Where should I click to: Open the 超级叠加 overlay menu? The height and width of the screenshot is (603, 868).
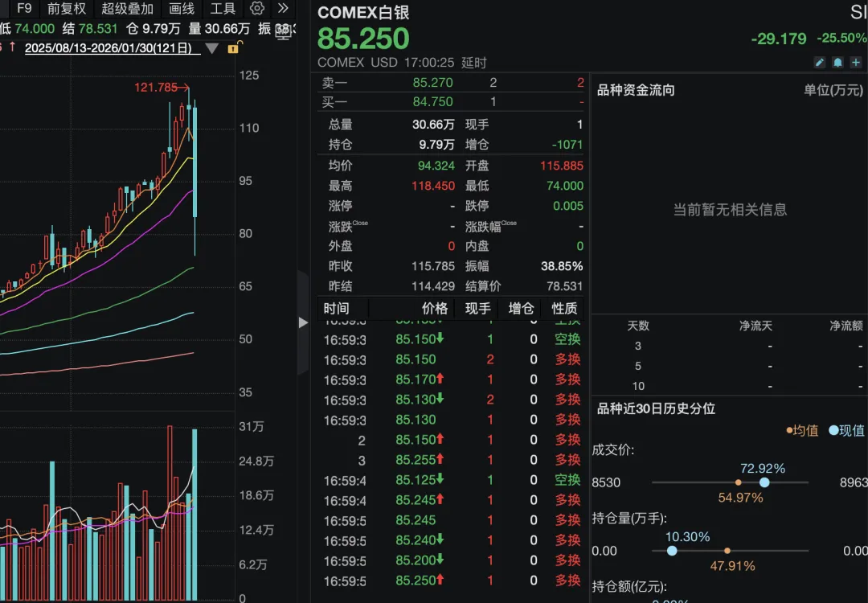point(127,8)
